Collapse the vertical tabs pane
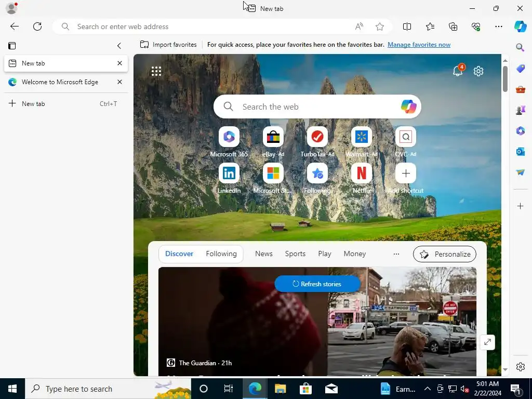This screenshot has height=399, width=532. pyautogui.click(x=119, y=46)
